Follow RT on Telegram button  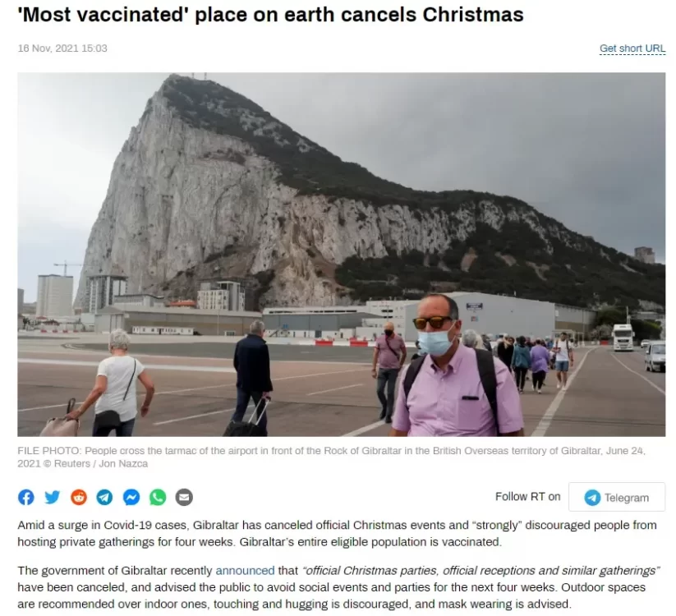[x=617, y=497]
